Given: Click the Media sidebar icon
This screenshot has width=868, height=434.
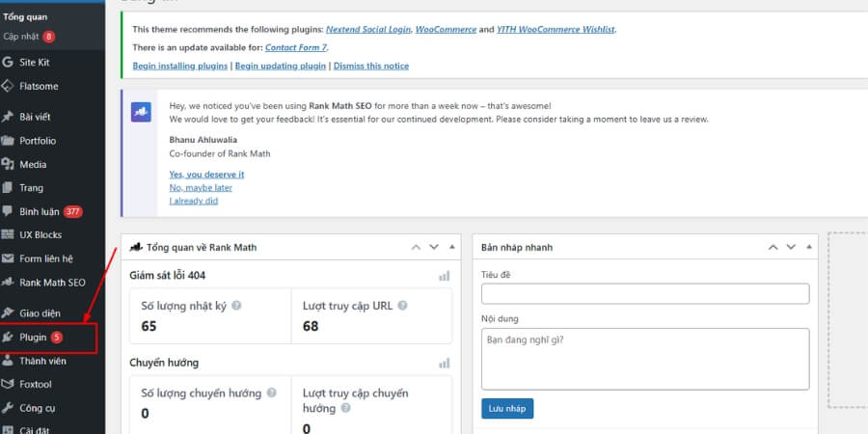Looking at the screenshot, I should 8,164.
